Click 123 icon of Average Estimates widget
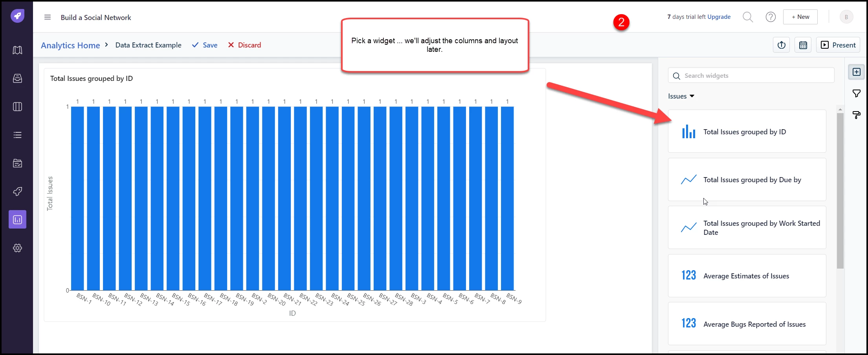The height and width of the screenshot is (355, 868). point(688,276)
